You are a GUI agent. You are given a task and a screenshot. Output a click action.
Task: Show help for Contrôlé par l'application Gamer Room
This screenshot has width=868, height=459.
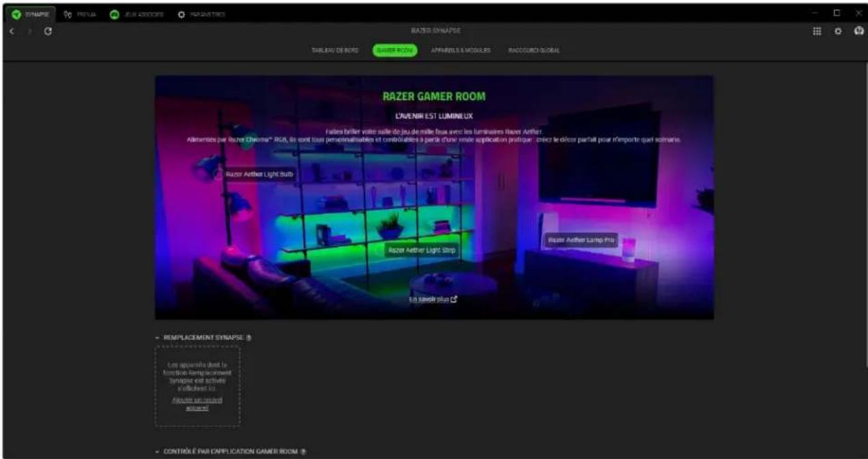pyautogui.click(x=303, y=451)
